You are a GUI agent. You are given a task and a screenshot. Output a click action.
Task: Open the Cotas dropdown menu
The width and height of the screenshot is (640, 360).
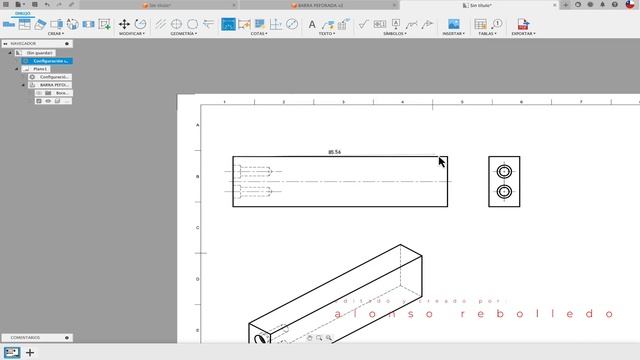click(259, 34)
